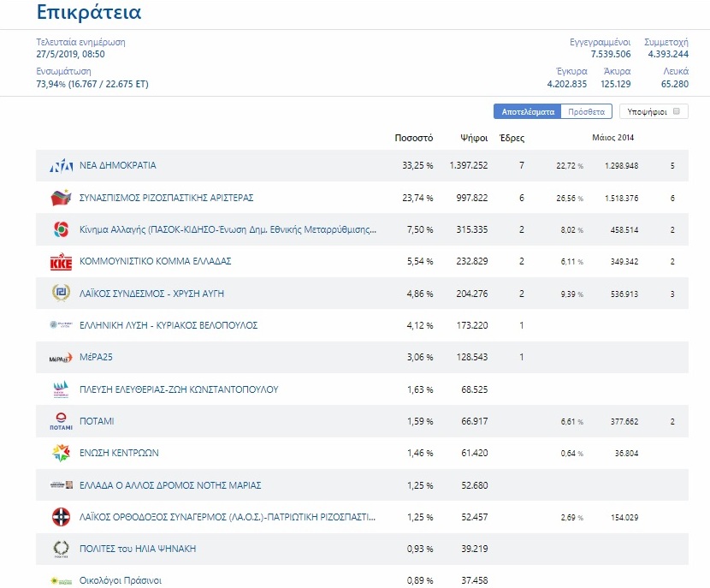
Task: Click the Κίνημα Αλλαγής logo icon
Action: click(61, 229)
